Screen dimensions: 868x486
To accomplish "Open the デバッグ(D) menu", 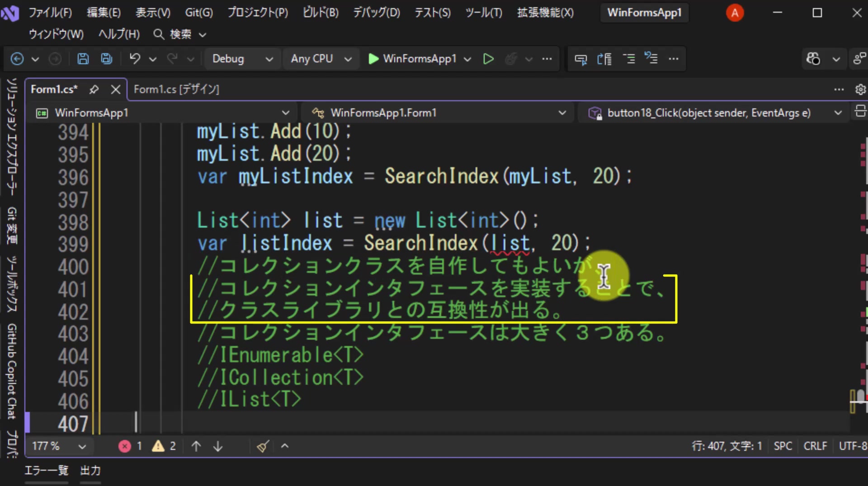I will 377,13.
